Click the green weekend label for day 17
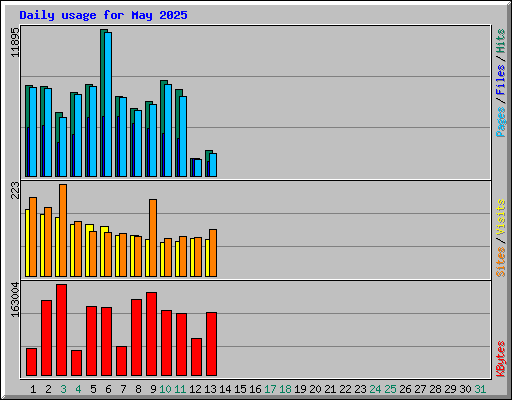 tap(270, 389)
